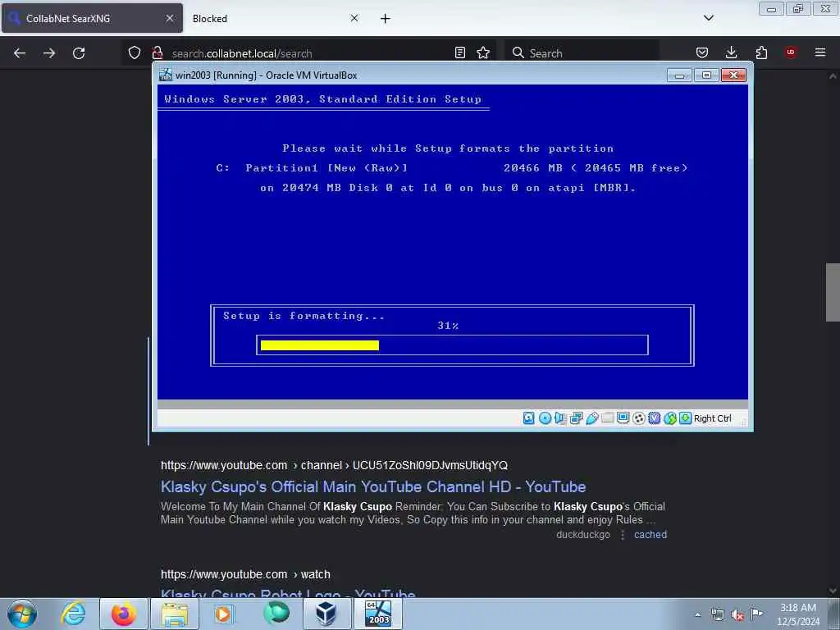The height and width of the screenshot is (630, 840).
Task: Click the audio speaker icon in VirtualBox status bar
Action: tap(560, 418)
